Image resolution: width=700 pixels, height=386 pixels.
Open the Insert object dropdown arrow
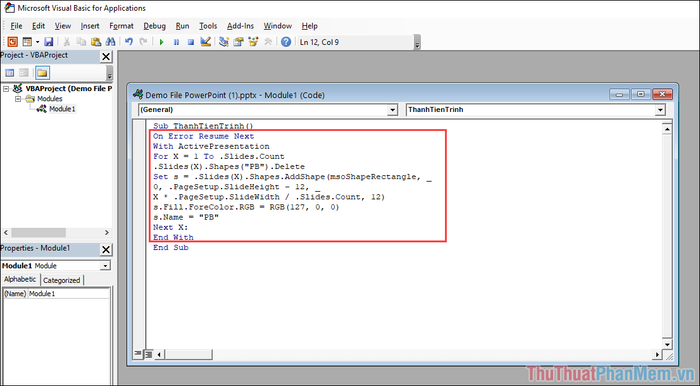tap(38, 42)
